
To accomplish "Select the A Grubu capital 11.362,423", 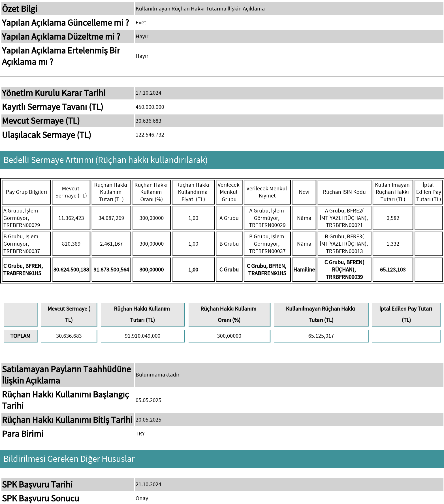I will [71, 218].
